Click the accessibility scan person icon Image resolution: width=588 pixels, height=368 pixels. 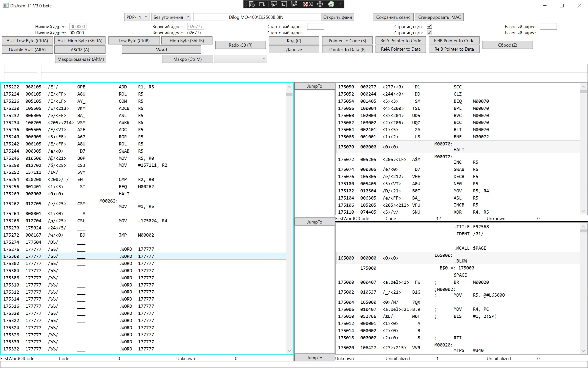(320, 4)
